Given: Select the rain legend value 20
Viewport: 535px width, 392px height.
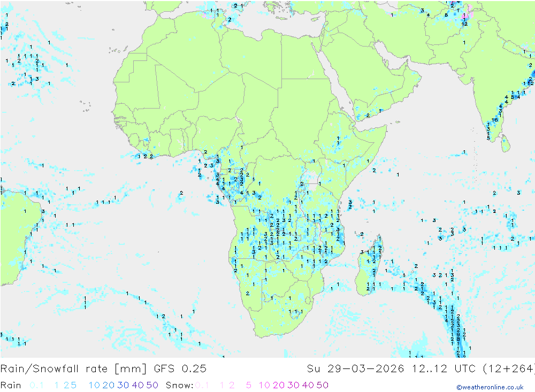Looking at the screenshot, I should point(109,385).
